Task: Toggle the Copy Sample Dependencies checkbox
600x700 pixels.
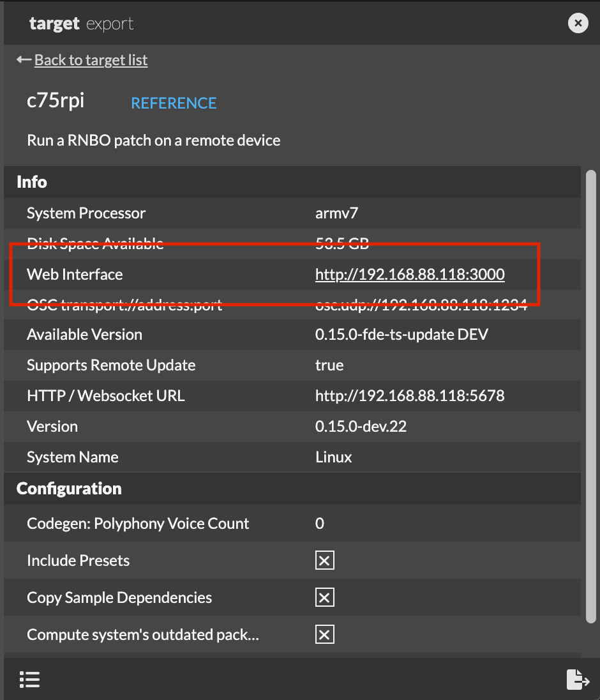Action: tap(324, 598)
